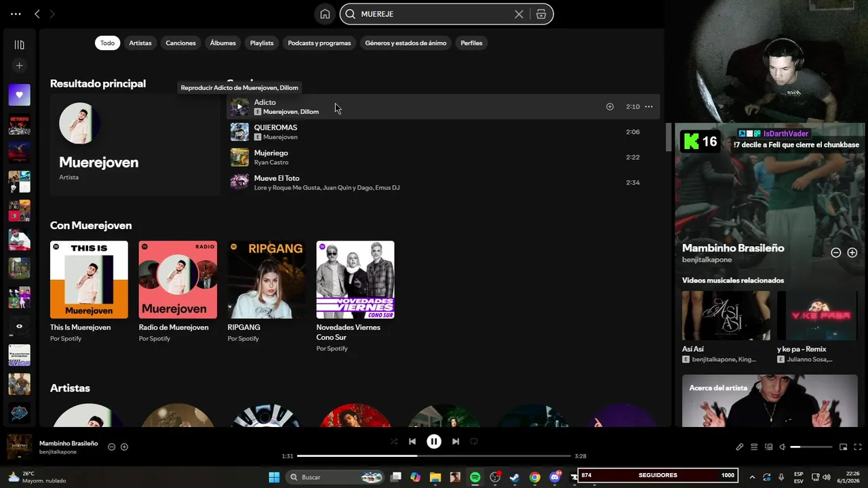The width and height of the screenshot is (868, 488).
Task: Select the QUIEROMAS song row
Action: pyautogui.click(x=443, y=132)
